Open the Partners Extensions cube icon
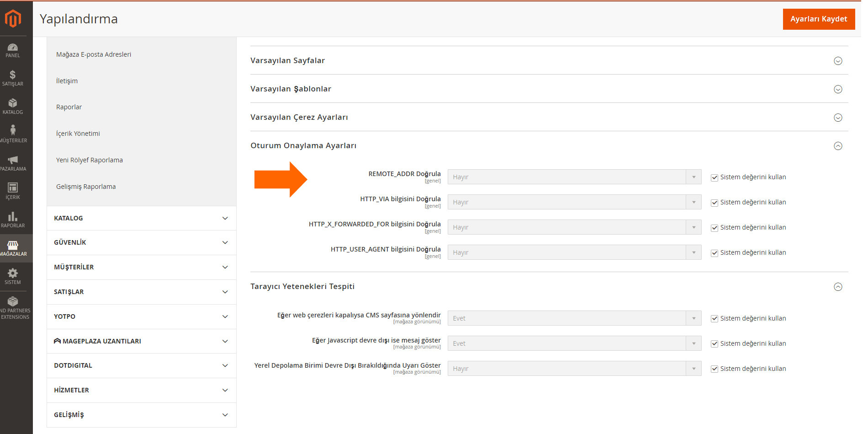868x434 pixels. coord(13,301)
